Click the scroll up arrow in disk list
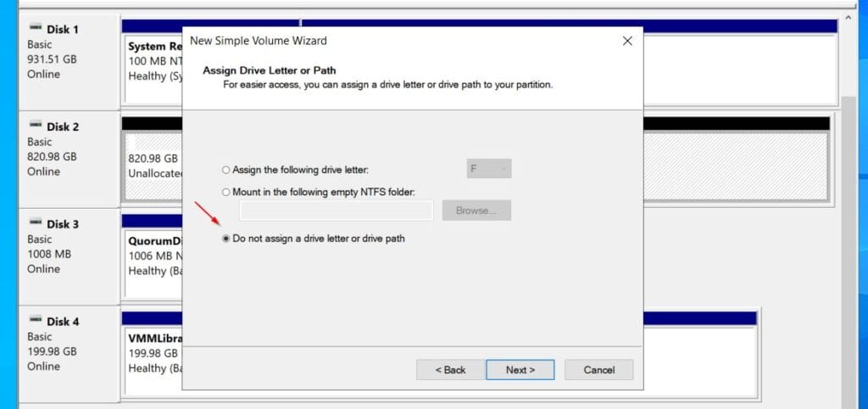Image resolution: width=868 pixels, height=409 pixels. tap(849, 19)
